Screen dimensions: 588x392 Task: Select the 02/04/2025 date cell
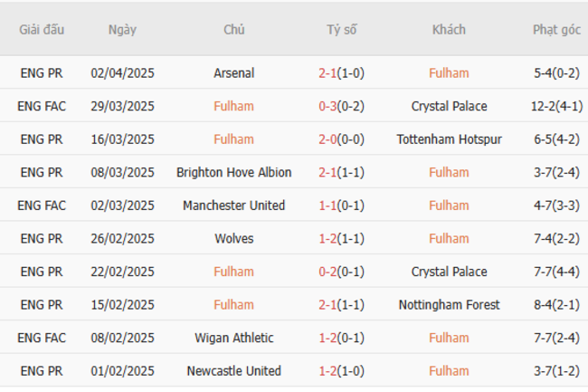click(x=122, y=73)
